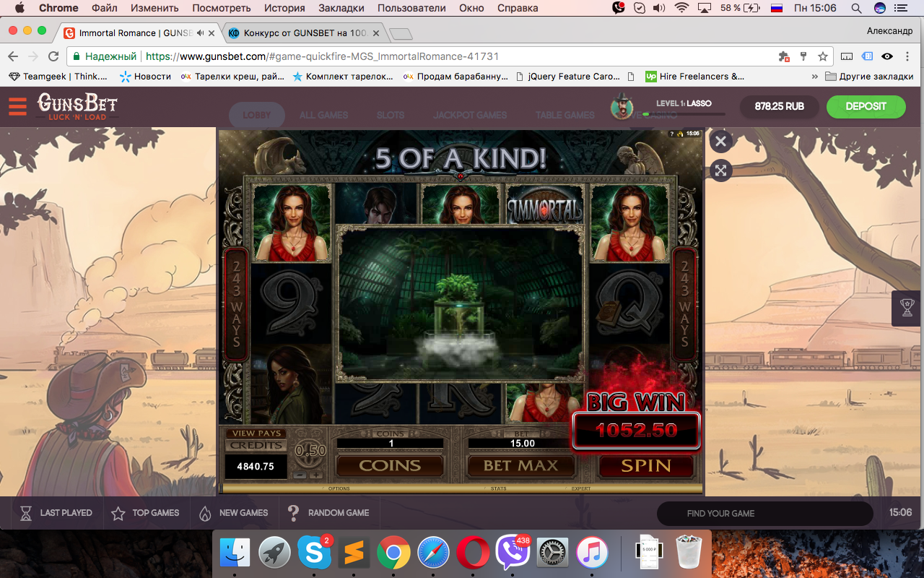The height and width of the screenshot is (578, 924).
Task: Close the Immortal Romance game overlay
Action: click(x=720, y=141)
